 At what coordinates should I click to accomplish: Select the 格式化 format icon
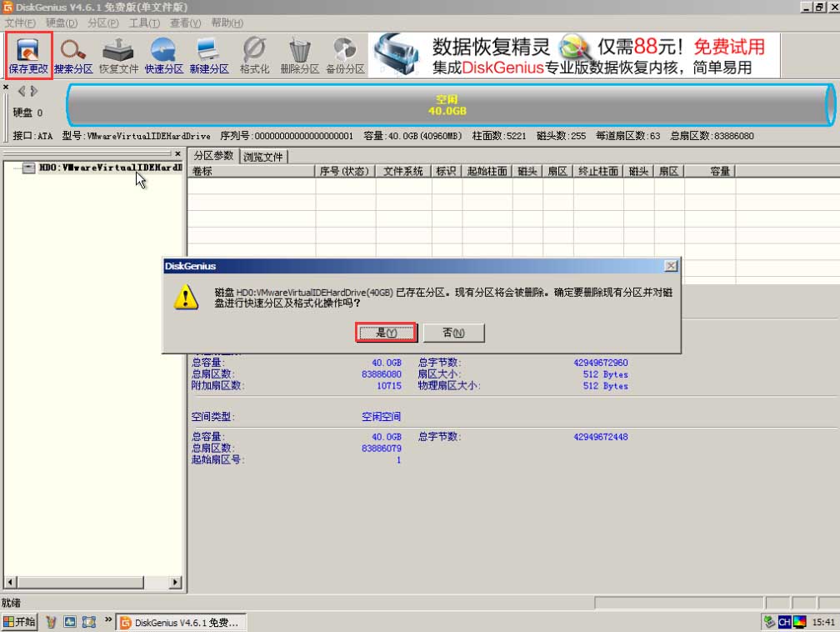click(x=254, y=53)
